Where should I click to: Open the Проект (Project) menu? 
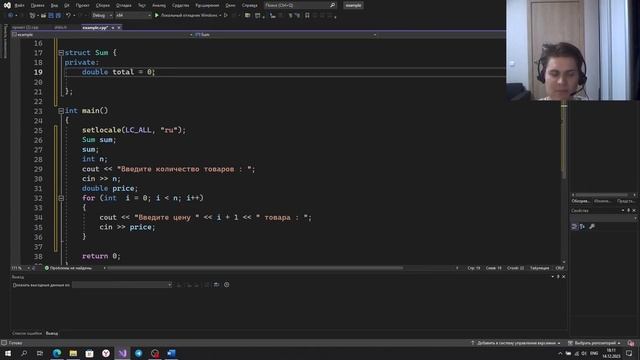tap(82, 5)
